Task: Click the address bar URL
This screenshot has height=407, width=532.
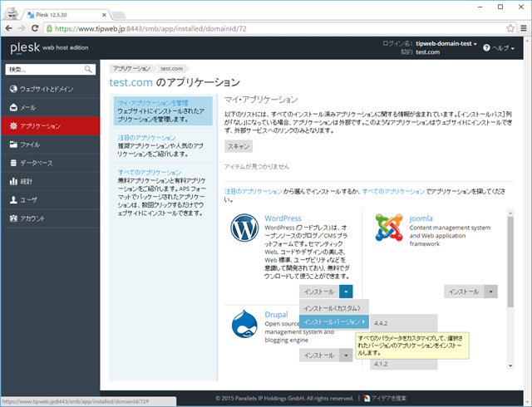Action: (x=150, y=29)
